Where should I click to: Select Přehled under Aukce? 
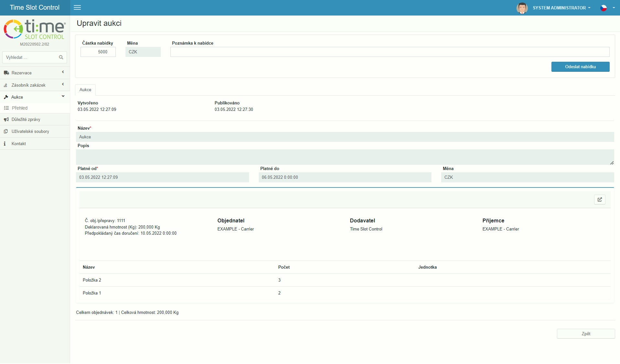coord(20,108)
